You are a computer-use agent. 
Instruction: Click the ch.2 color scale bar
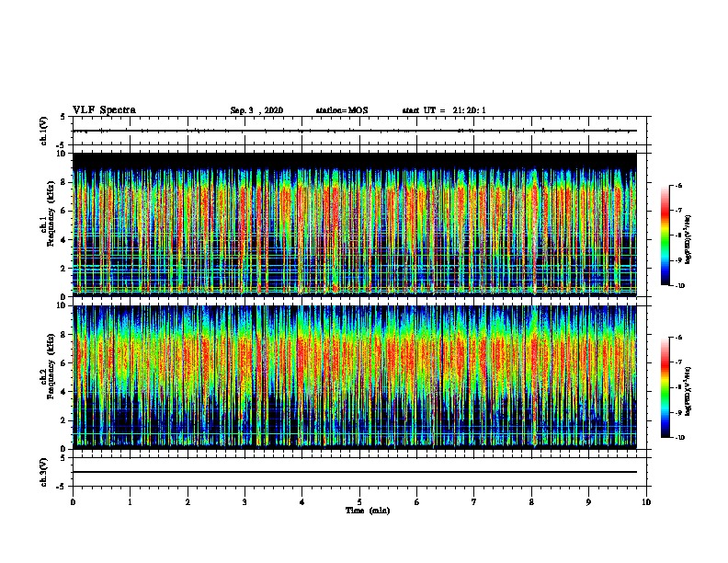point(665,387)
